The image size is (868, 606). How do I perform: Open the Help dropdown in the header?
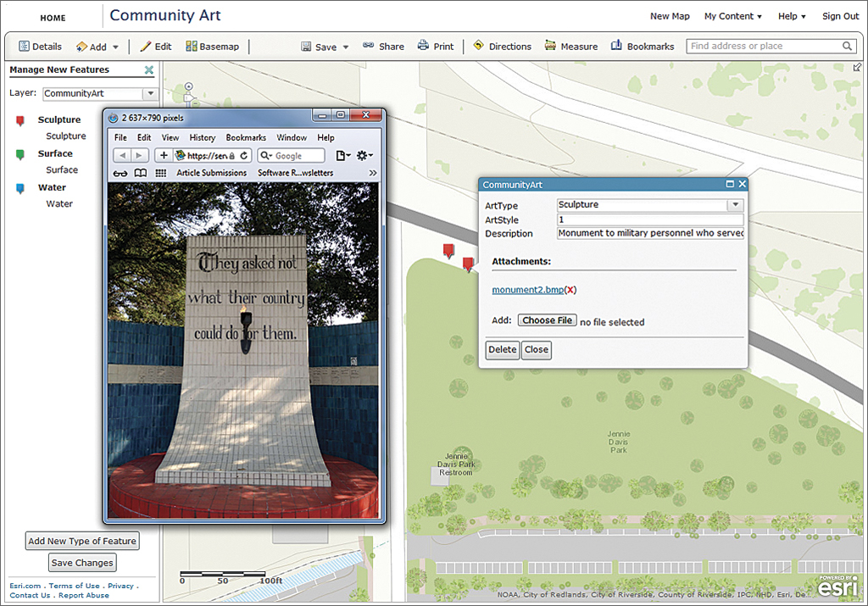click(792, 16)
